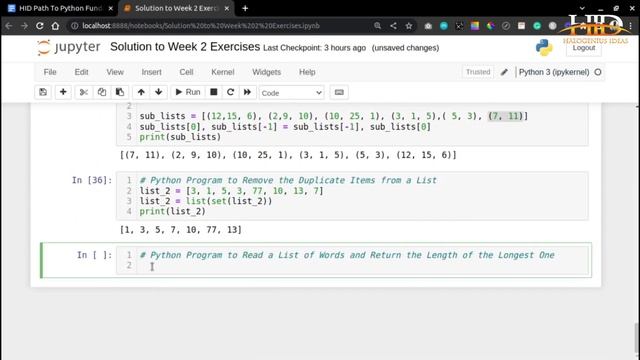Run the selected cell
640x360 pixels.
188,92
